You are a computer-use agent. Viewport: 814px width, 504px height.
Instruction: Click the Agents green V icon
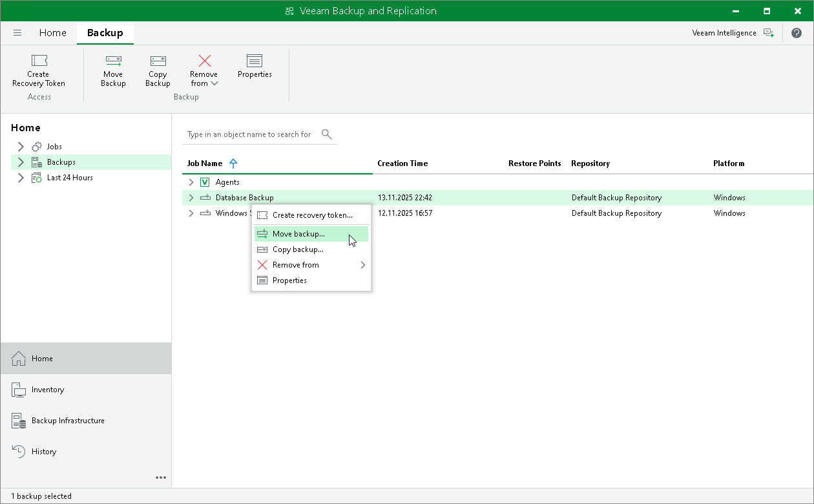205,182
